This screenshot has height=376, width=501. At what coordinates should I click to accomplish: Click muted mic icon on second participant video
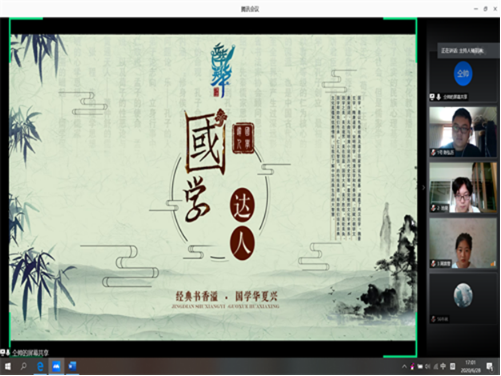coord(433,208)
